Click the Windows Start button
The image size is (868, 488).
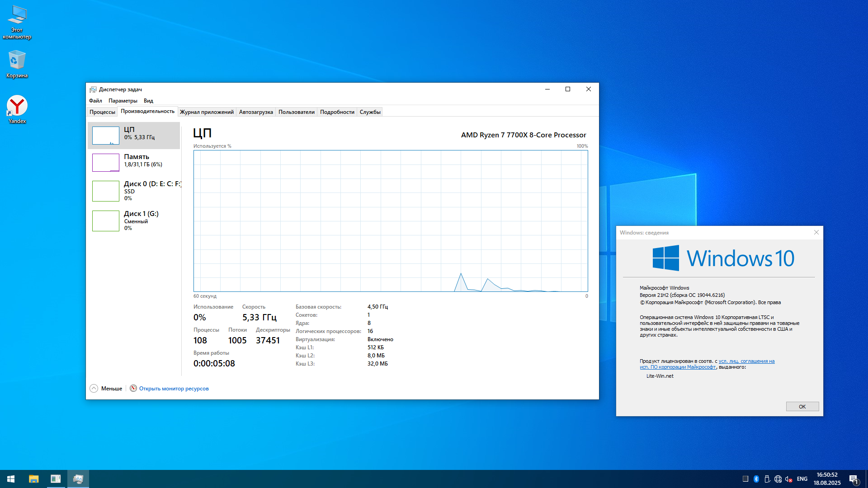pyautogui.click(x=11, y=479)
